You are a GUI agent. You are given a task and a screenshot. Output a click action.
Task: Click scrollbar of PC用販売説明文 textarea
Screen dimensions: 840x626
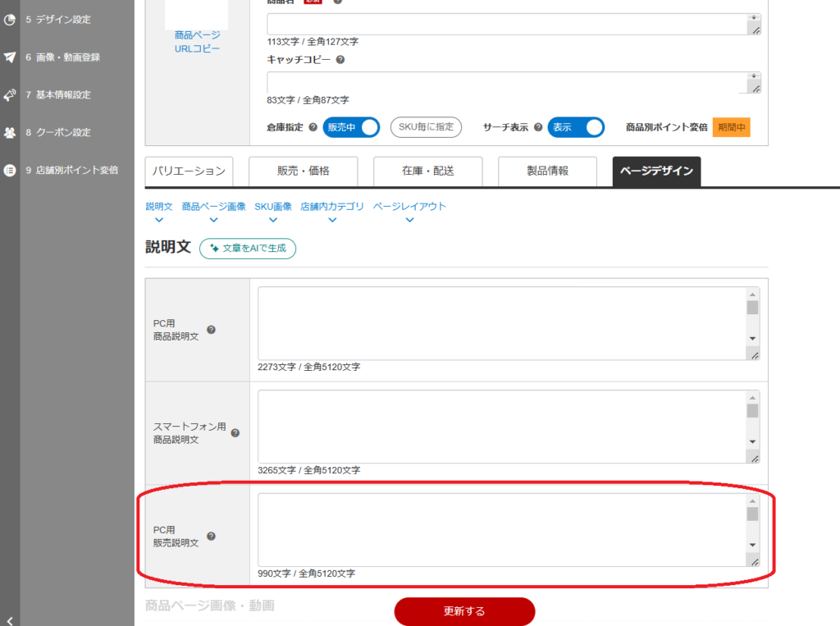coord(752,529)
